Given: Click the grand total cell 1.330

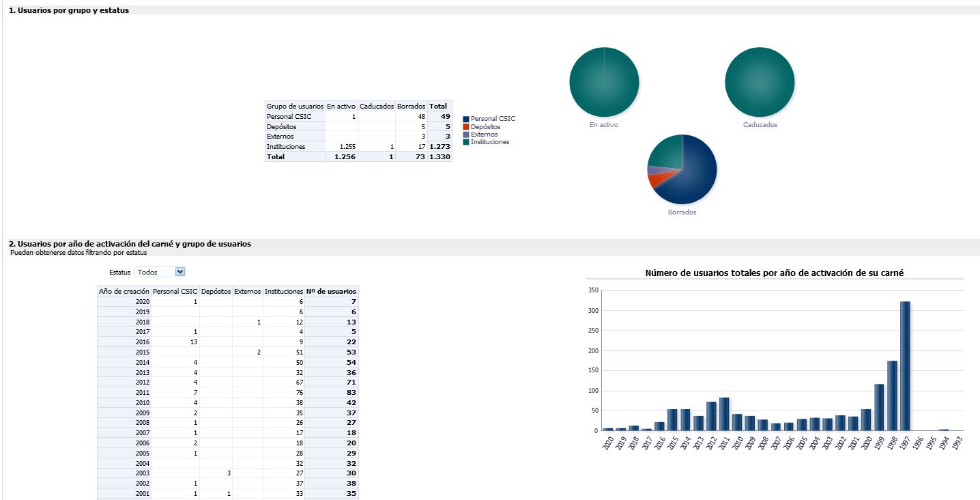Looking at the screenshot, I should pos(439,157).
